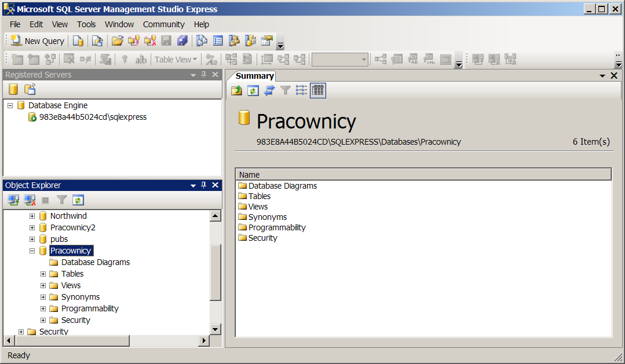Collapse the Pracownicy database node
625x364 pixels.
coord(32,251)
